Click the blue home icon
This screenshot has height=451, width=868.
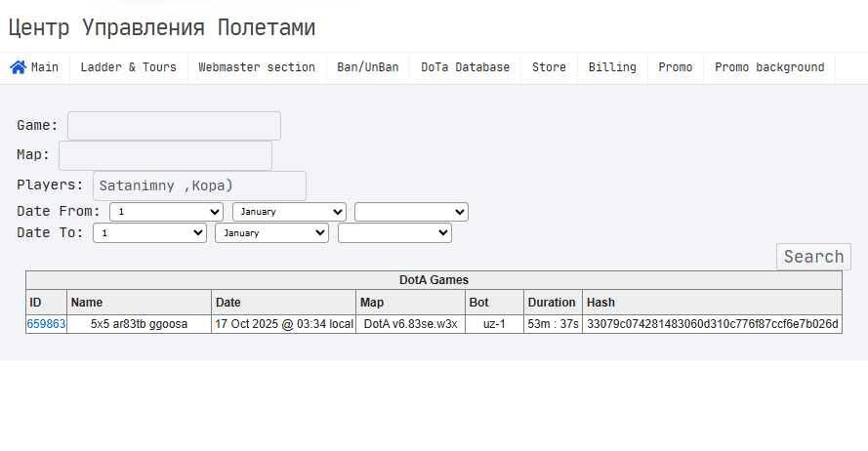click(19, 67)
